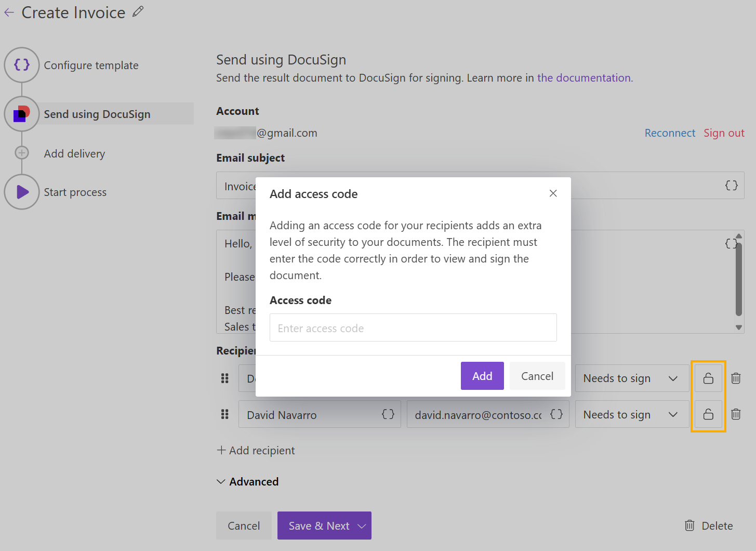Click Add button in access code dialog
Image resolution: width=756 pixels, height=551 pixels.
482,376
